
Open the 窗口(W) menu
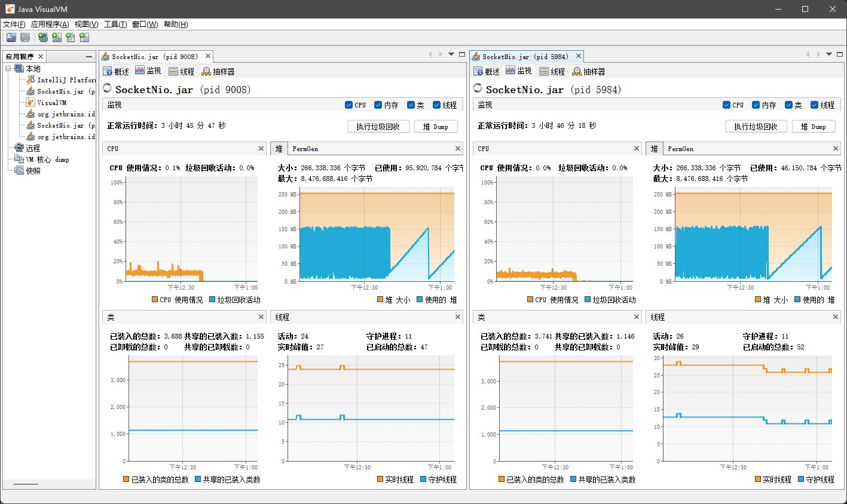(x=145, y=24)
